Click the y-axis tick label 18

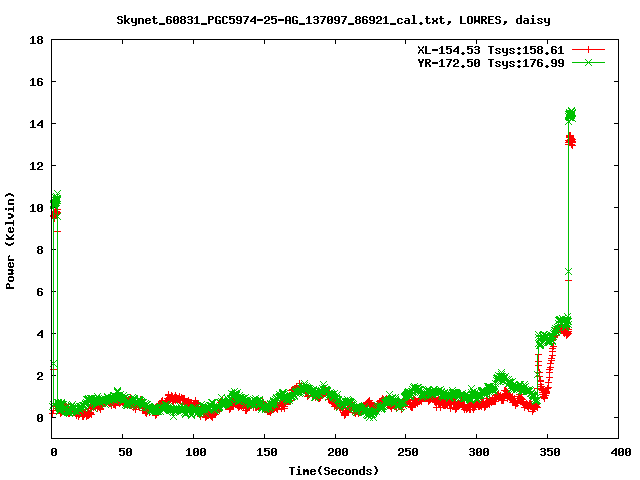point(36,40)
